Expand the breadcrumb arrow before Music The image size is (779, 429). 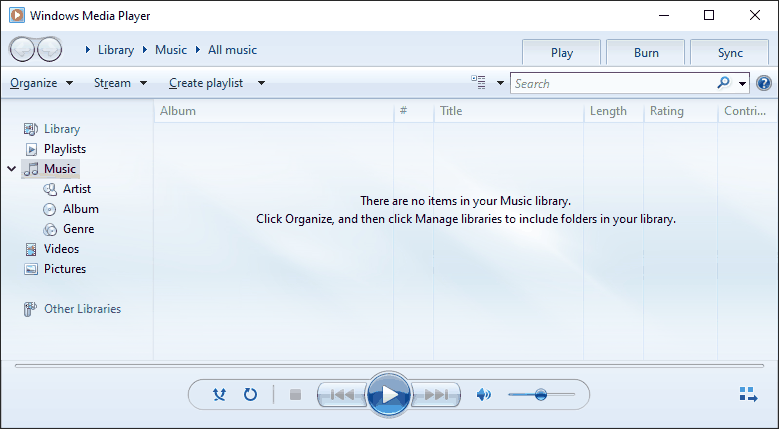[145, 50]
